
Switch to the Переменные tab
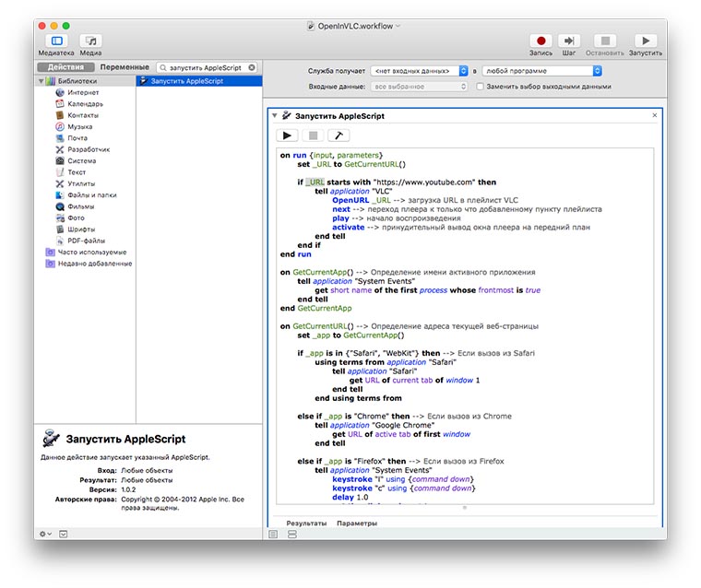pyautogui.click(x=125, y=67)
